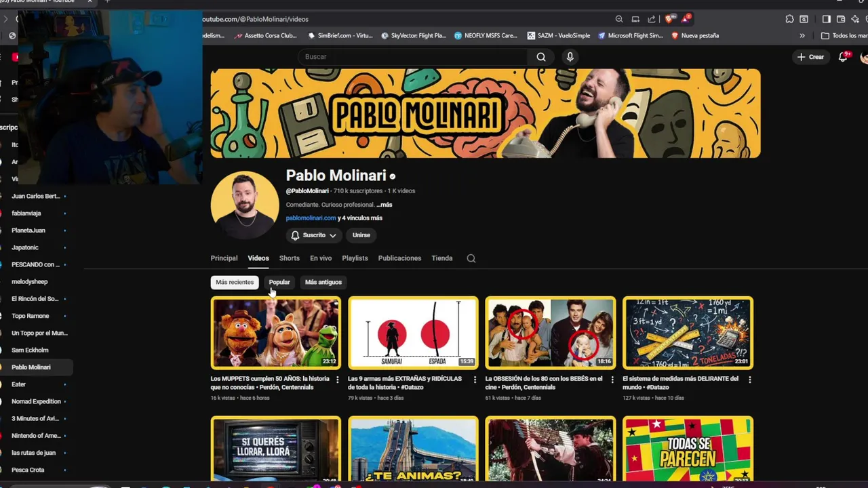Screen dimensions: 868x488
Task: Switch to the Principal tab
Action: (224, 258)
